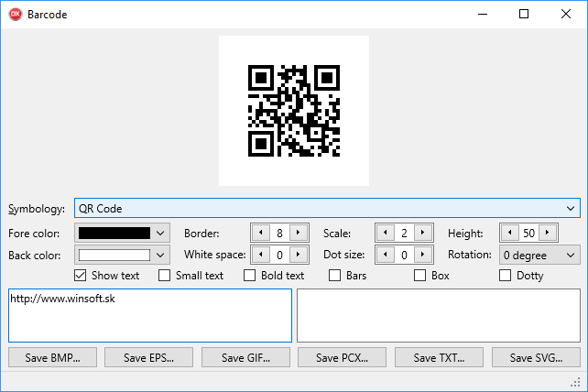Increase the White space value arrow
This screenshot has height=392, width=588.
[299, 255]
